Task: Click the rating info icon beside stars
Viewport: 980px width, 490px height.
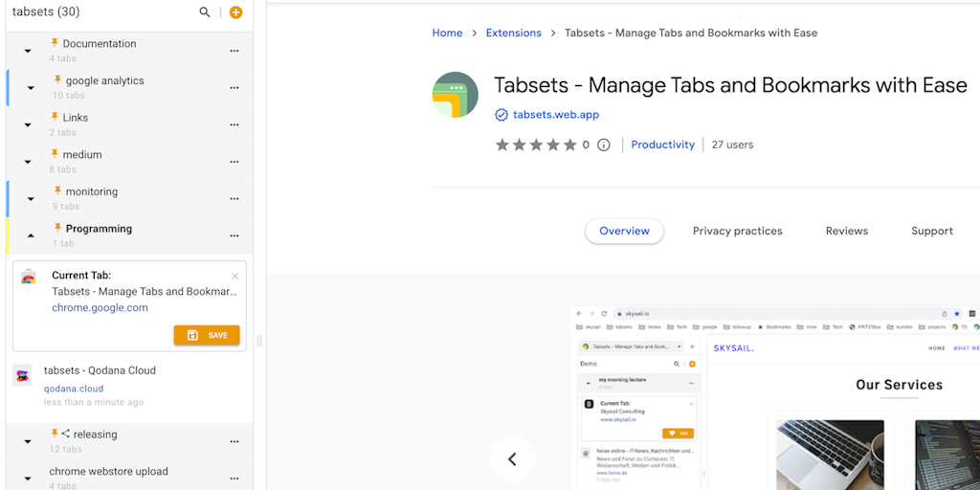Action: [604, 145]
